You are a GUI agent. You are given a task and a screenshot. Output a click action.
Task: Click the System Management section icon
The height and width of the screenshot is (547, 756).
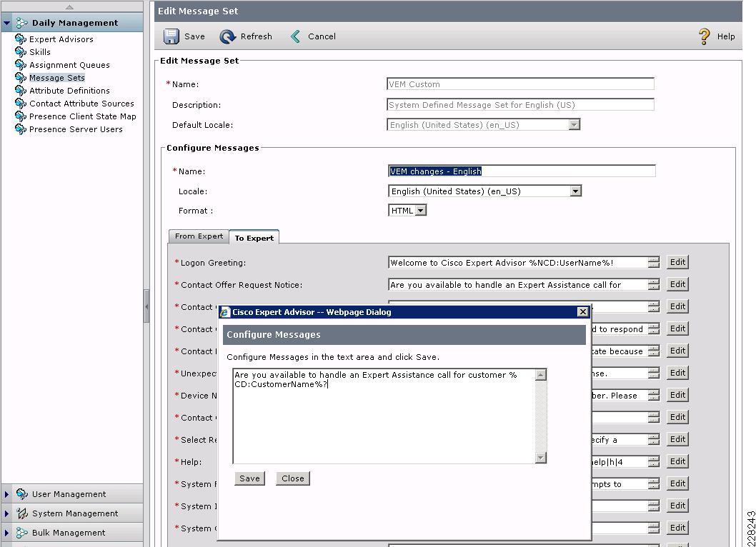21,513
